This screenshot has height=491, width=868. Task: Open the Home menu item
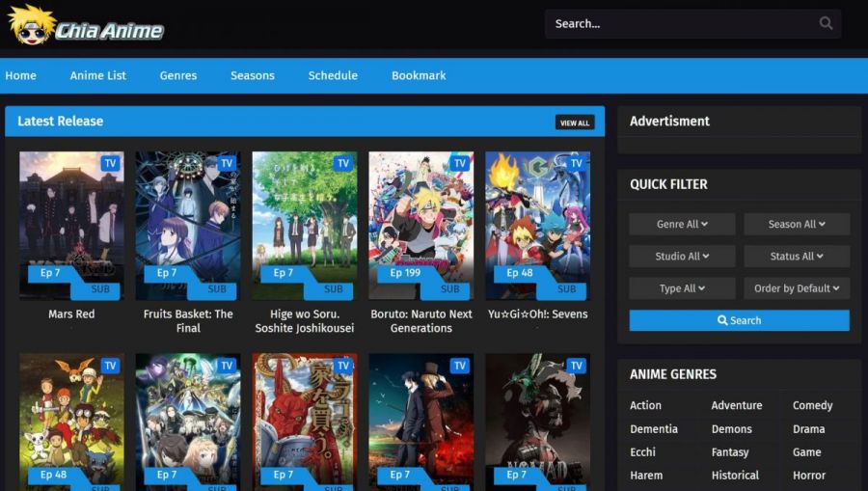pyautogui.click(x=20, y=76)
